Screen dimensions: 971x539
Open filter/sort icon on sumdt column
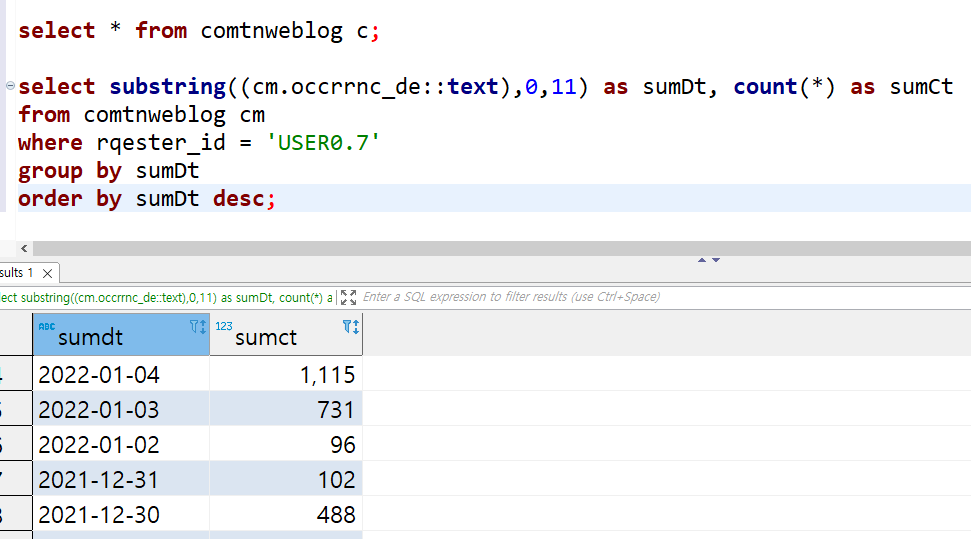click(198, 326)
